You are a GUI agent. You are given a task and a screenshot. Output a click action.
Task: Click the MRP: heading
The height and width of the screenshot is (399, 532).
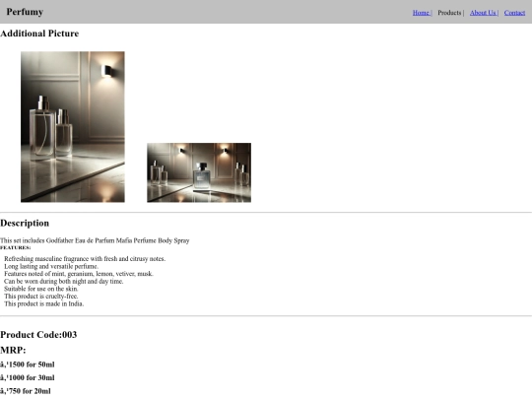coord(13,350)
